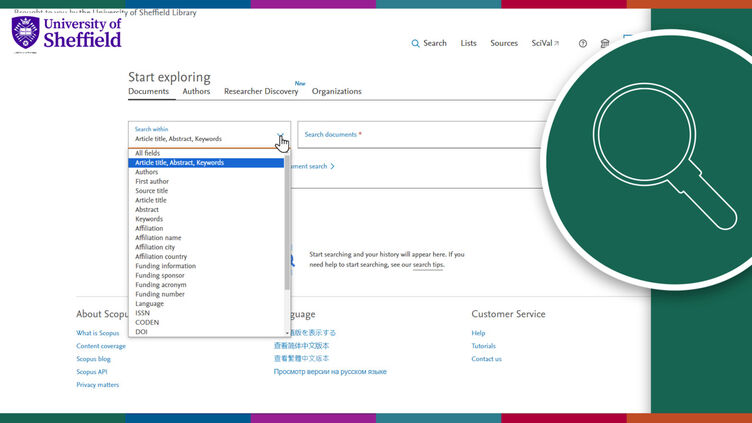
Task: Open the Tutorials link under Customer Service
Action: (x=483, y=346)
